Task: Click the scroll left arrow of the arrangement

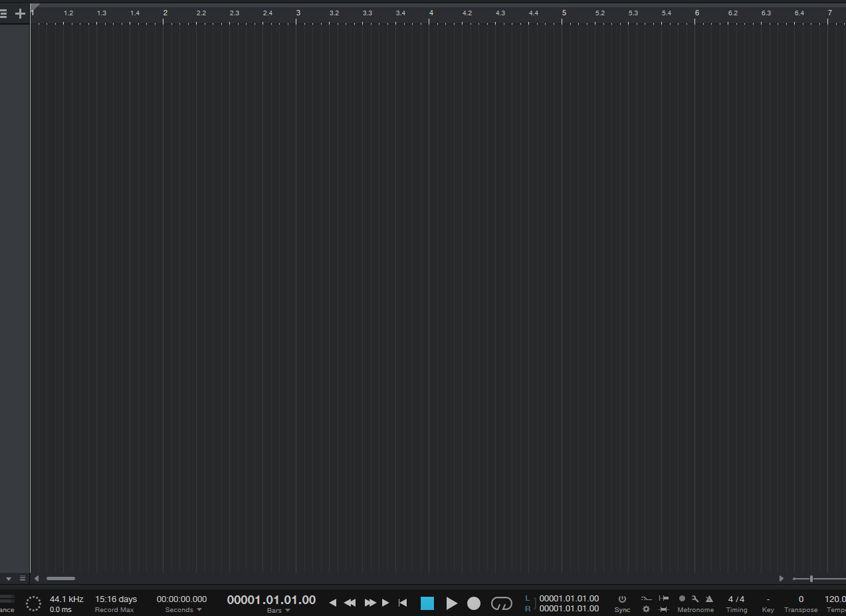Action: tap(37, 579)
